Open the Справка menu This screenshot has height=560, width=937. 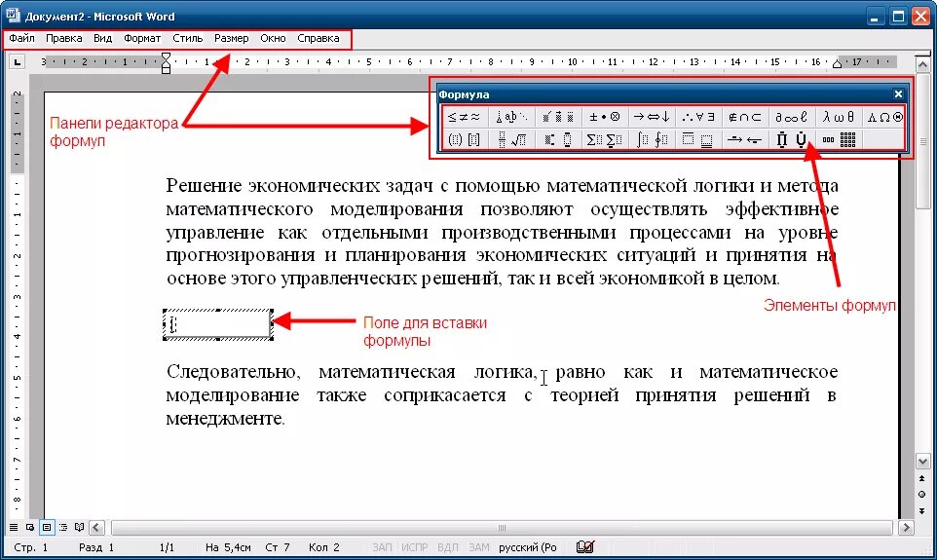click(x=318, y=38)
